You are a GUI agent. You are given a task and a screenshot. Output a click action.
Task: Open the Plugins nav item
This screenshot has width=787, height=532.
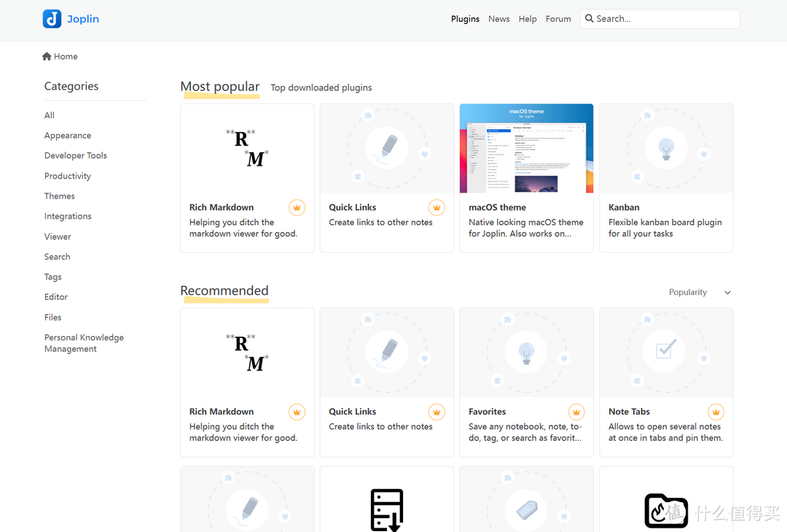[x=465, y=18]
